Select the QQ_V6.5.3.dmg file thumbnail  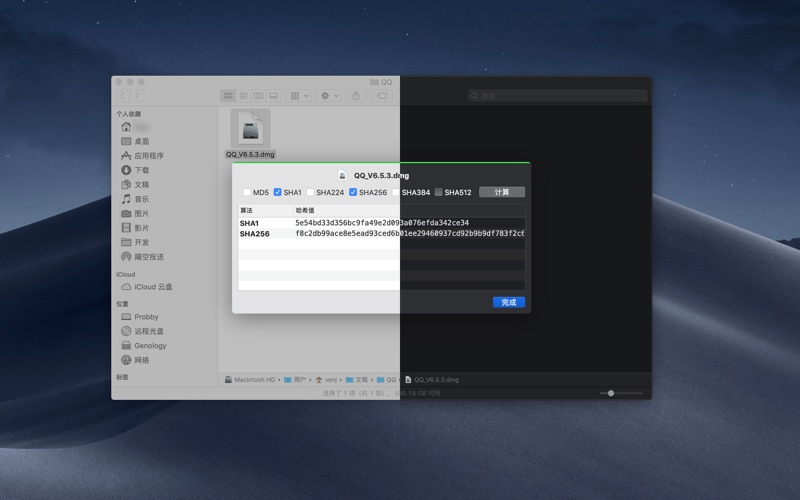pyautogui.click(x=250, y=129)
